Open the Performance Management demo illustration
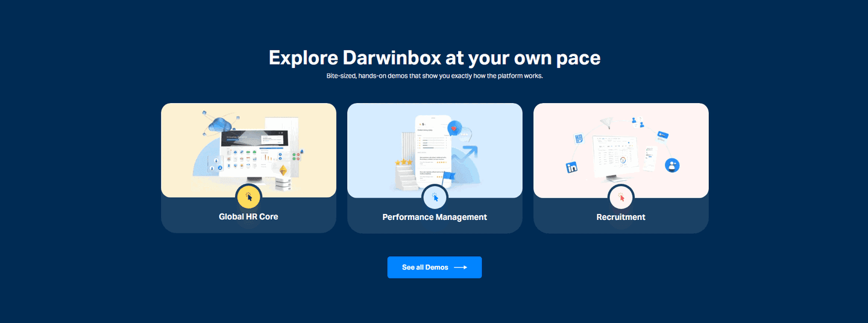 (435, 150)
